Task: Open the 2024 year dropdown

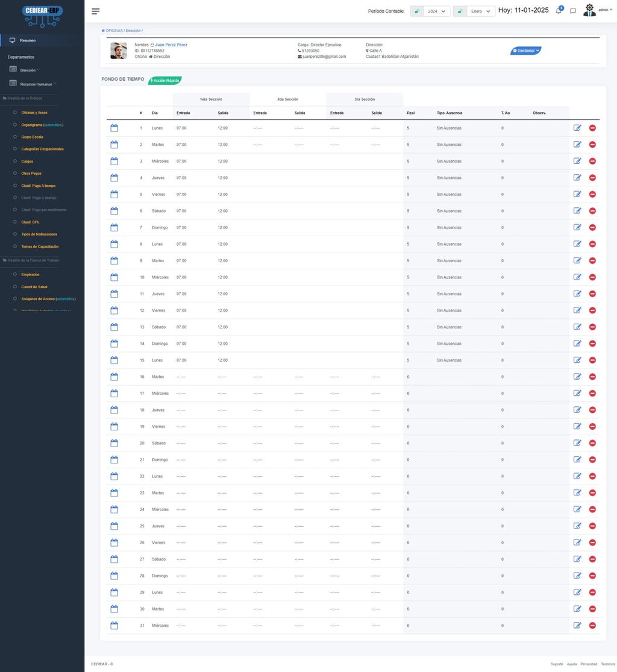Action: [x=437, y=11]
